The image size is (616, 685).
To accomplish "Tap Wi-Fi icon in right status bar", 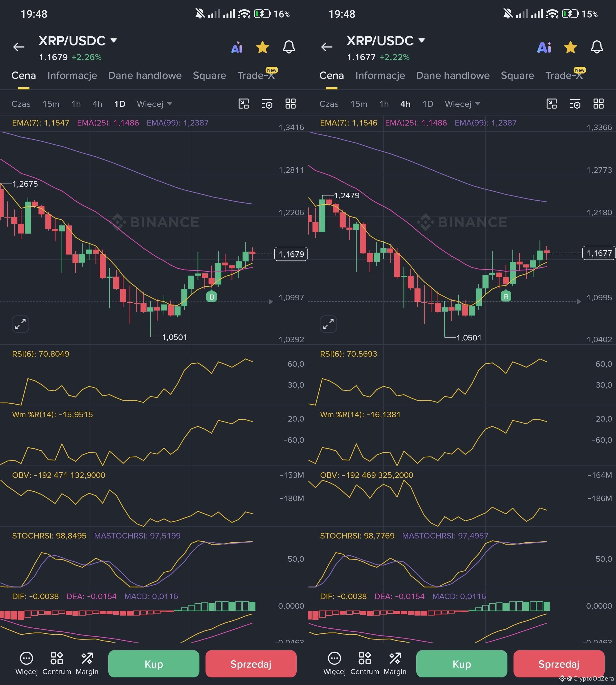I will click(x=552, y=14).
